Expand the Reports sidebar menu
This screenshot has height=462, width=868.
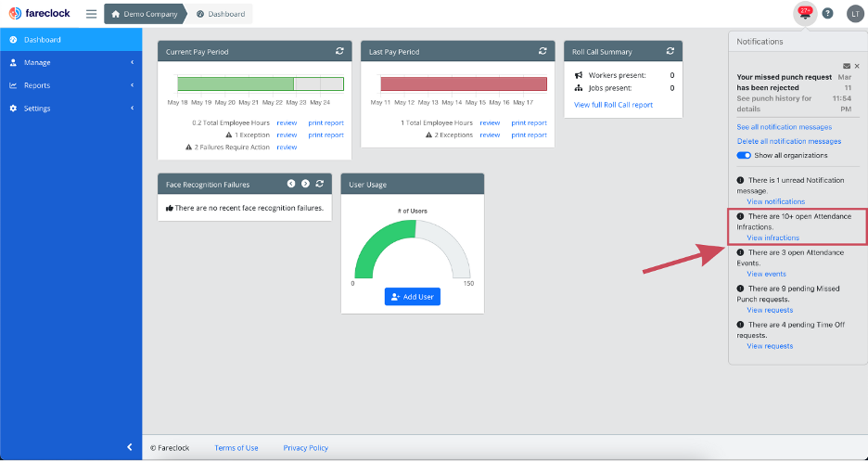[x=70, y=85]
